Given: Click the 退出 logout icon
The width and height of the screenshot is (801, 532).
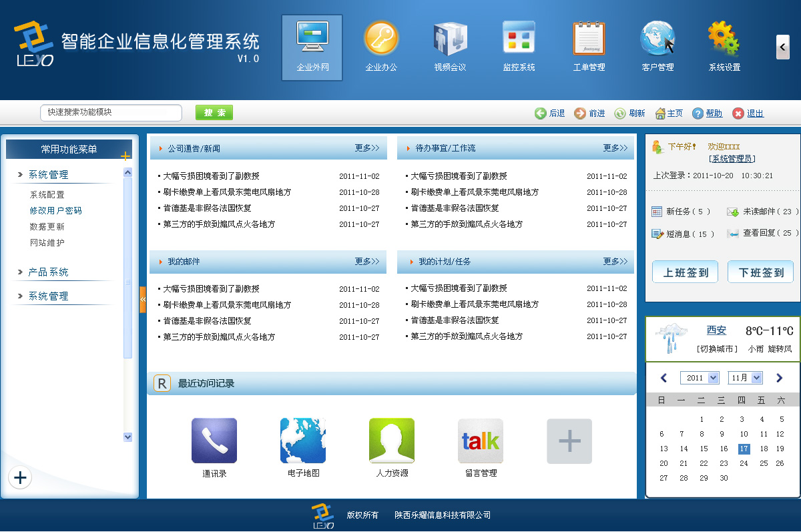Looking at the screenshot, I should point(738,113).
